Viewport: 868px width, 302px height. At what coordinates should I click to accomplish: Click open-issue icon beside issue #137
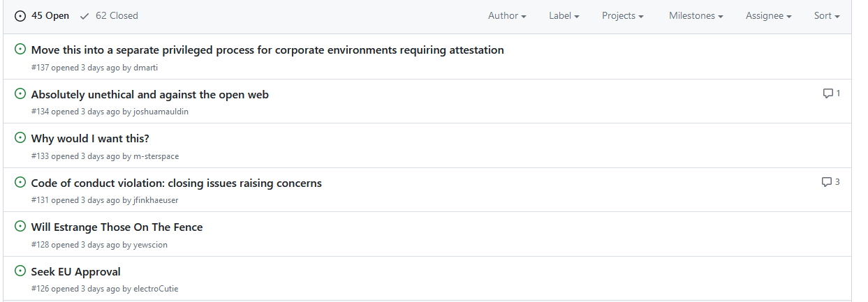20,50
